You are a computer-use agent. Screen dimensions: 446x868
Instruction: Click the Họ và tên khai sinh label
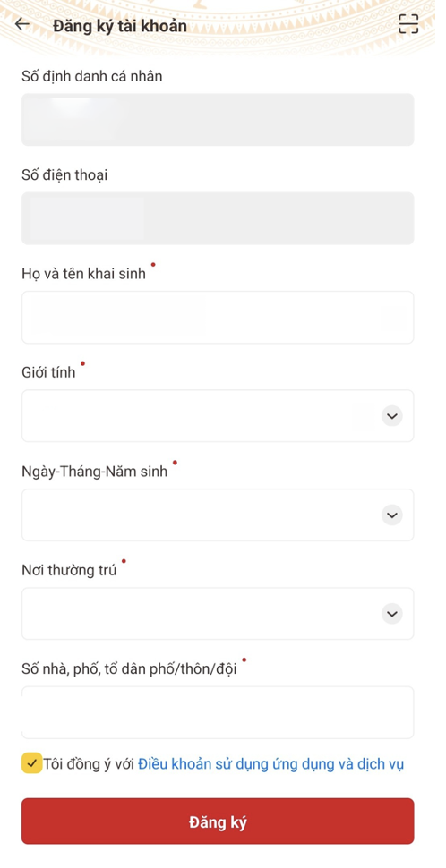click(x=83, y=274)
